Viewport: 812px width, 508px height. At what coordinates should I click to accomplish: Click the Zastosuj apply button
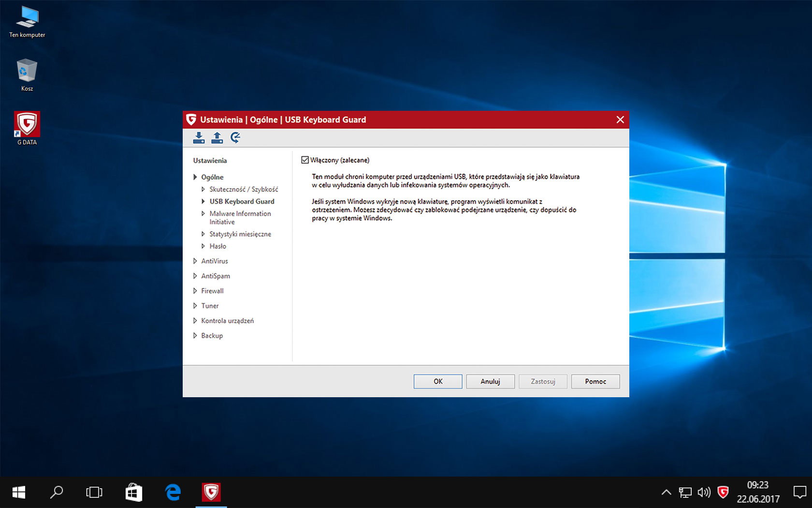pos(543,382)
